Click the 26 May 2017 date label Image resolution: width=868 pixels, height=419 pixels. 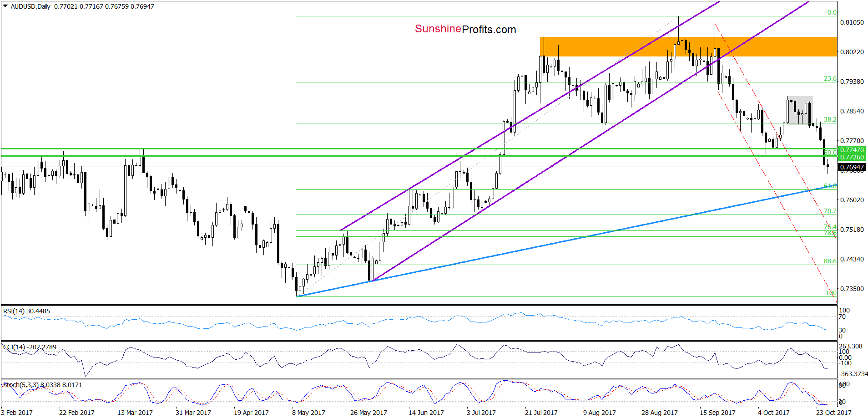(x=368, y=413)
